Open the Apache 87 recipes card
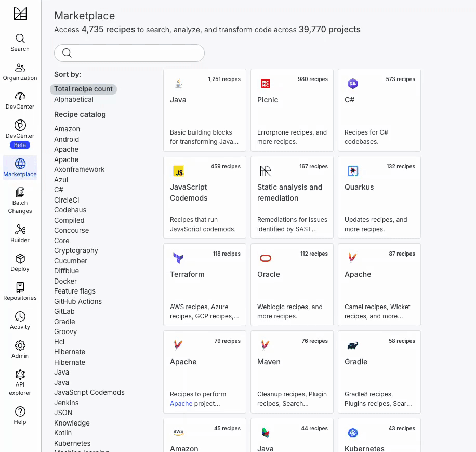The height and width of the screenshot is (452, 476). (379, 285)
